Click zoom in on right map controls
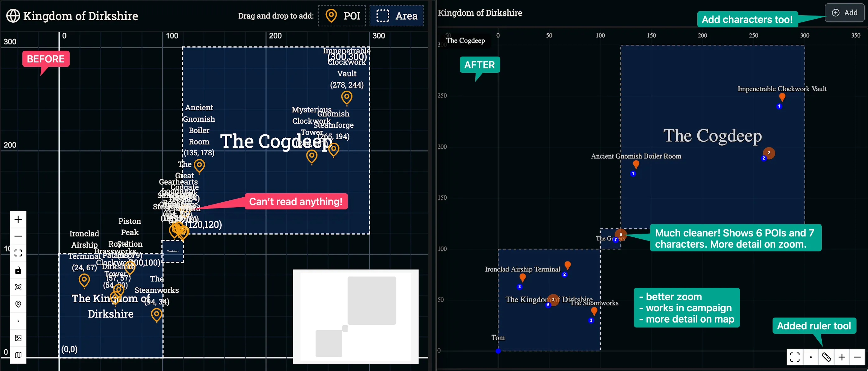Image resolution: width=868 pixels, height=371 pixels. point(842,357)
